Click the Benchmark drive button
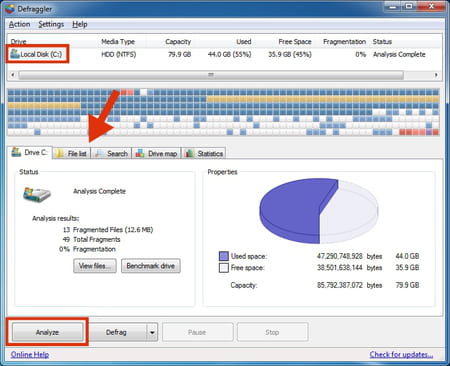Image resolution: width=450 pixels, height=366 pixels. coord(151,266)
